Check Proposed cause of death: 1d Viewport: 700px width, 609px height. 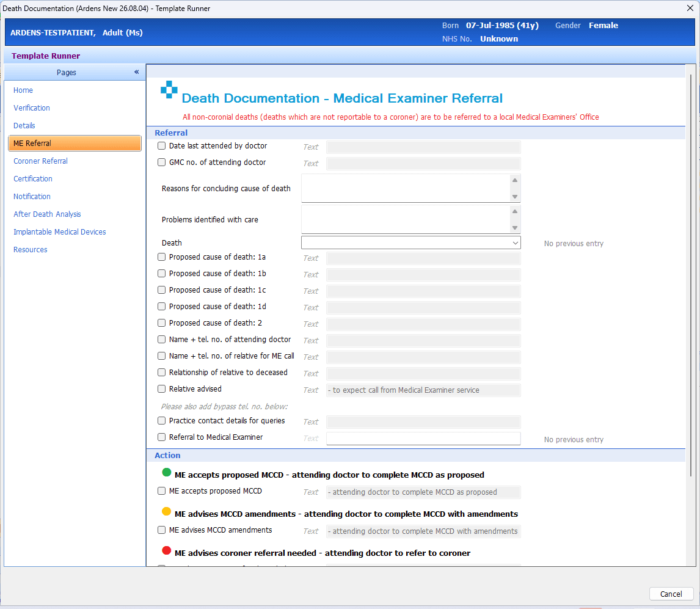tap(162, 307)
